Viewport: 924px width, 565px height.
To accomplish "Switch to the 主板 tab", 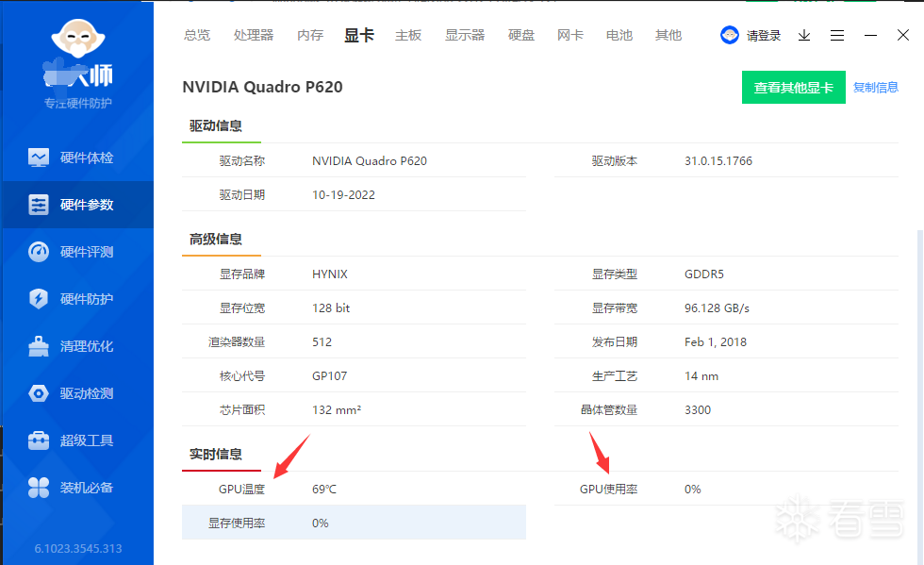I will (408, 36).
